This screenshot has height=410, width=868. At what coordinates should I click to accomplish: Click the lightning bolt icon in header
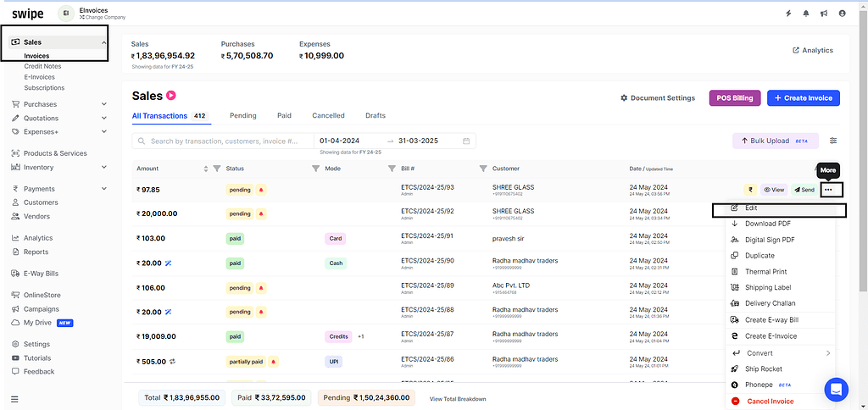coord(788,14)
